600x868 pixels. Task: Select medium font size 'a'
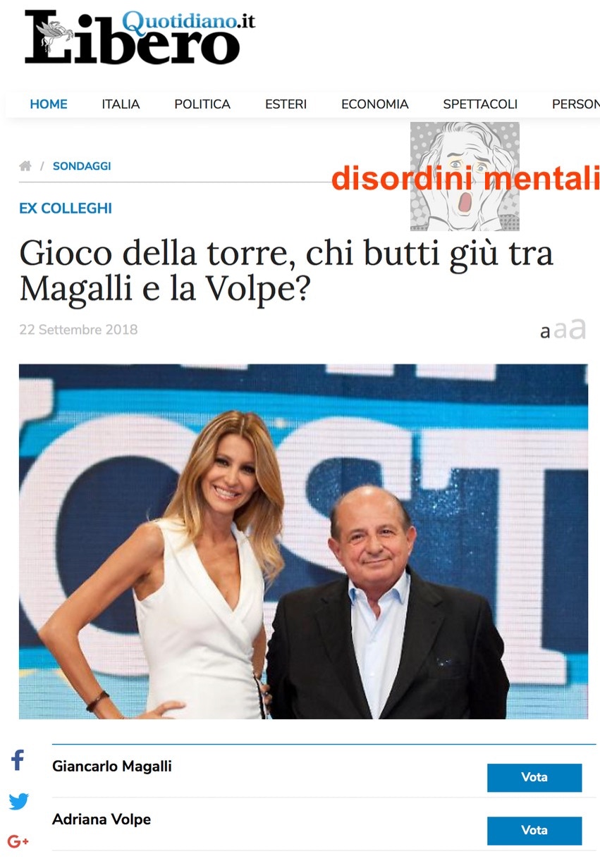pyautogui.click(x=560, y=330)
